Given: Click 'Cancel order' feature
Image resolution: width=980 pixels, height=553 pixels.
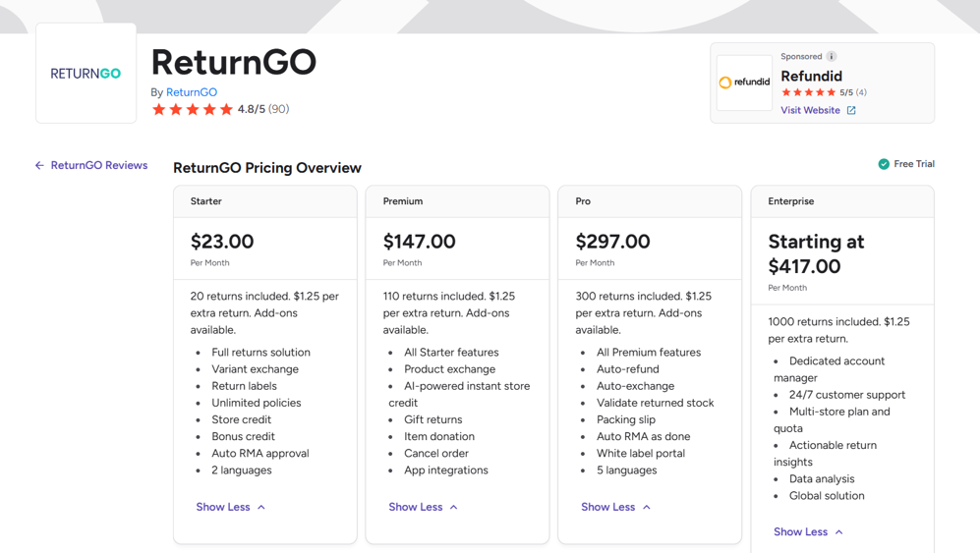Looking at the screenshot, I should tap(436, 454).
